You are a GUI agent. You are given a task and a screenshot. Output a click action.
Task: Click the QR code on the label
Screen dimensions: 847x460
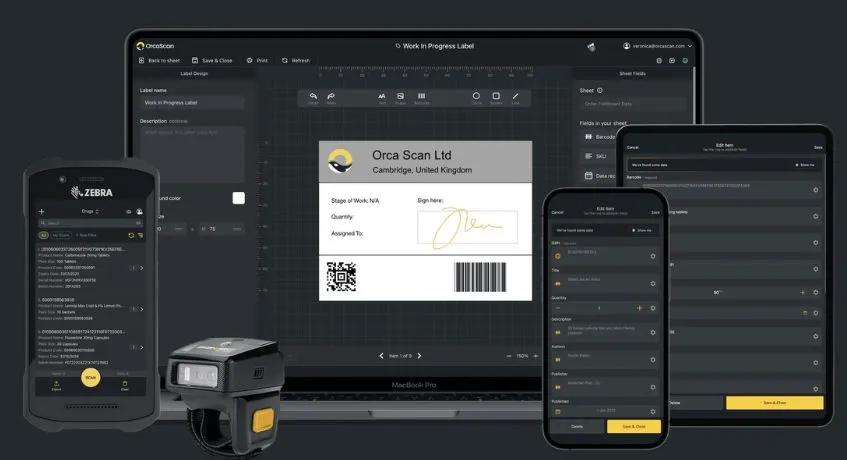(x=341, y=276)
